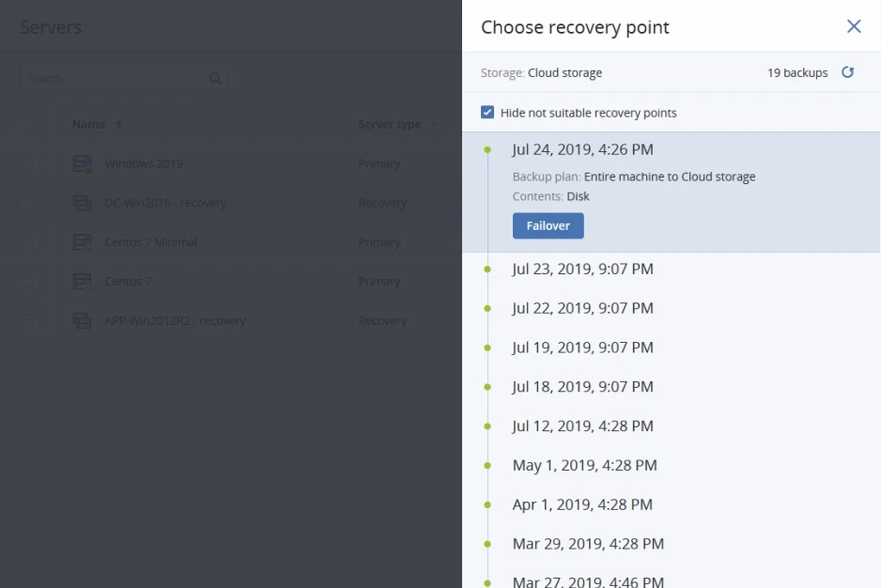Click the Failover button
This screenshot has height=588, width=881.
coord(548,225)
